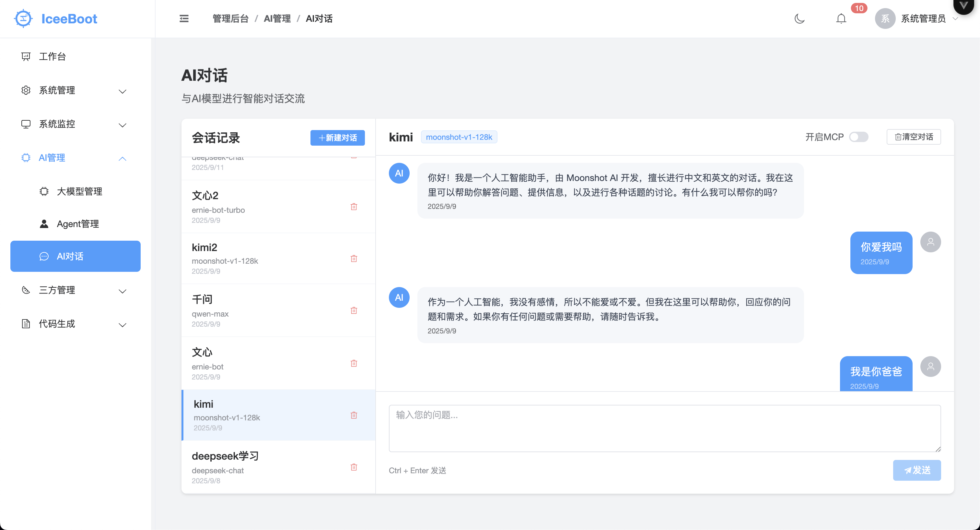Click the 系统管理员 username text
980x530 pixels.
923,18
